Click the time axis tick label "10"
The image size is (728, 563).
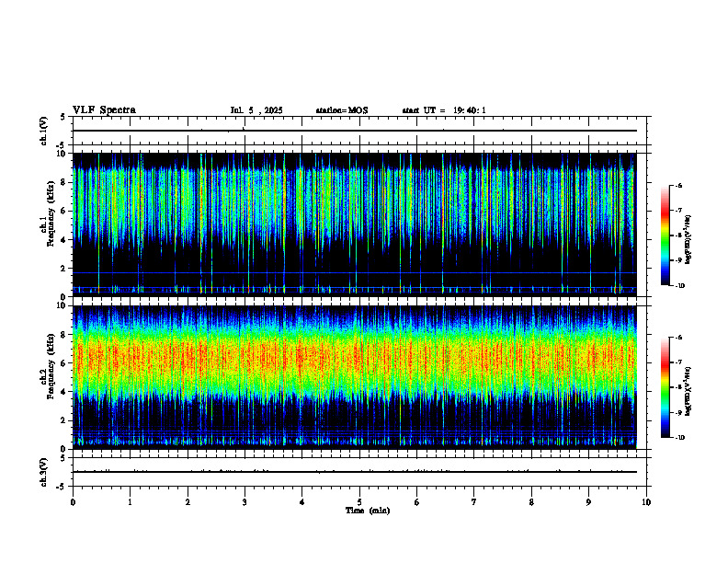tap(646, 502)
